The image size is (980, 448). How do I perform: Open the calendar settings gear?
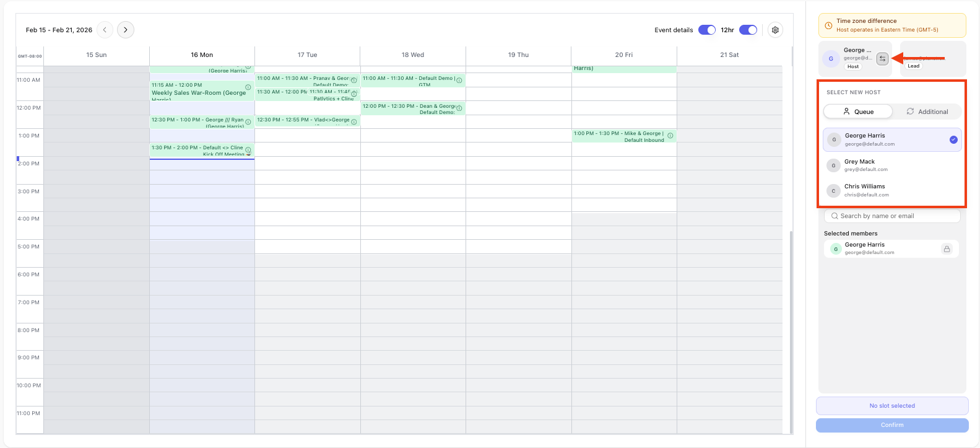pyautogui.click(x=775, y=30)
